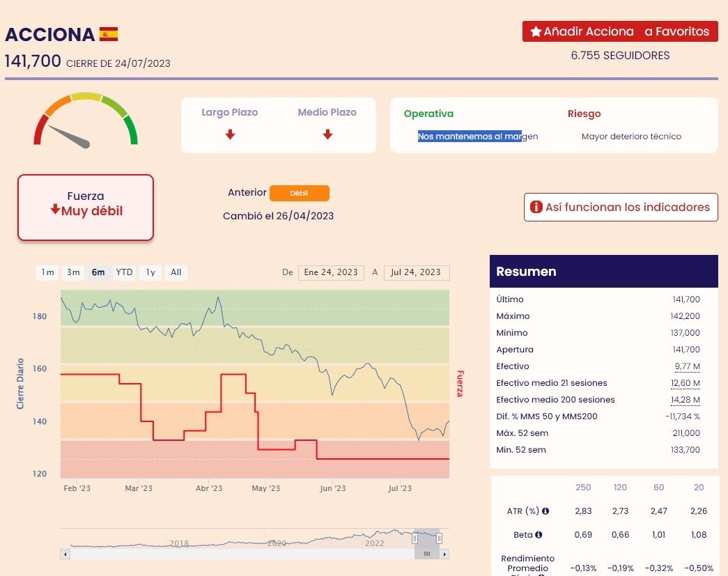
Task: Click the Medio Plazo red down arrow
Action: 327,134
